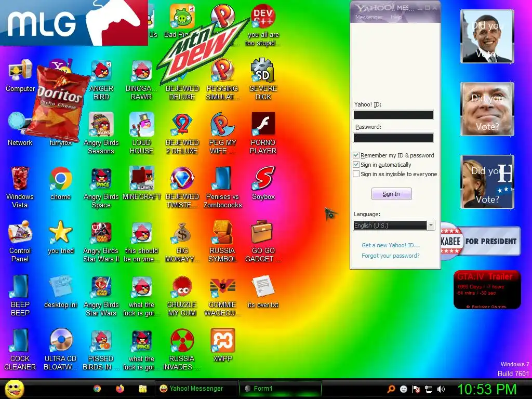This screenshot has height=399, width=532.
Task: Launch the ANGER BIRD shortcut
Action: 101,79
